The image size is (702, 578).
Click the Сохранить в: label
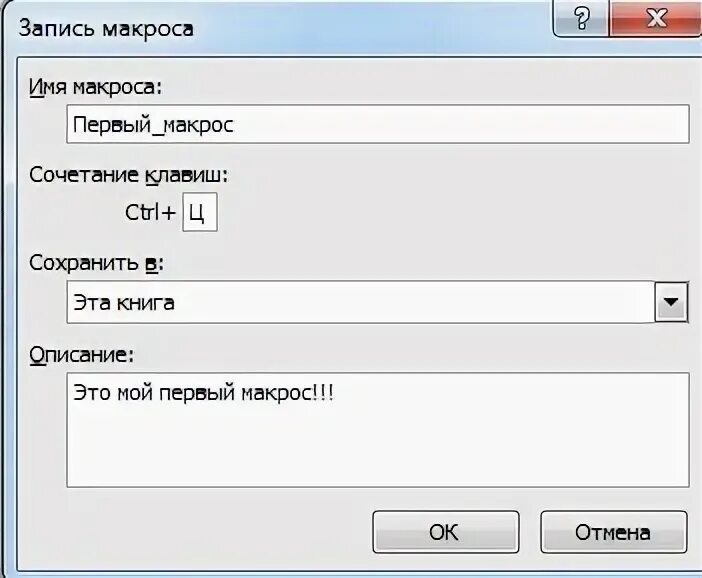96,263
